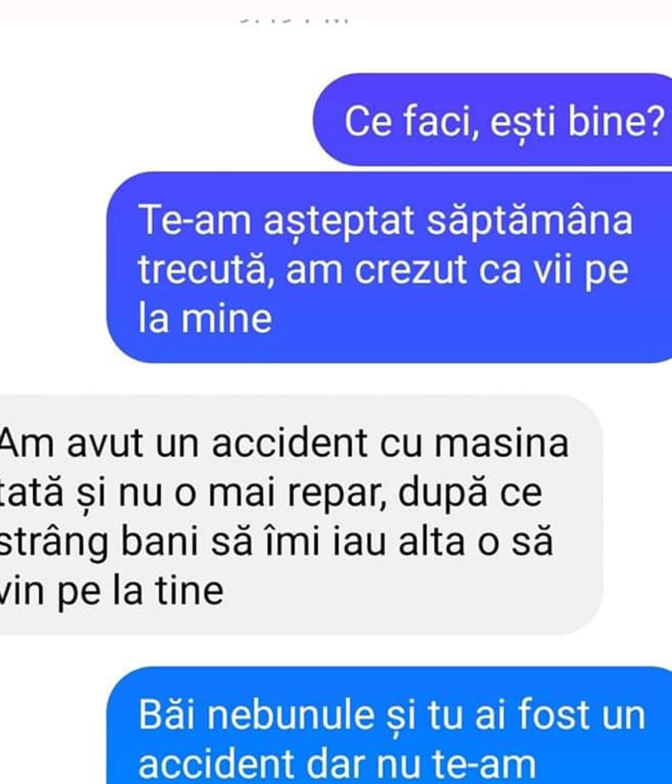Click "vin pe la tine" in the received message
Screen dimensions: 672x784
coord(111,591)
